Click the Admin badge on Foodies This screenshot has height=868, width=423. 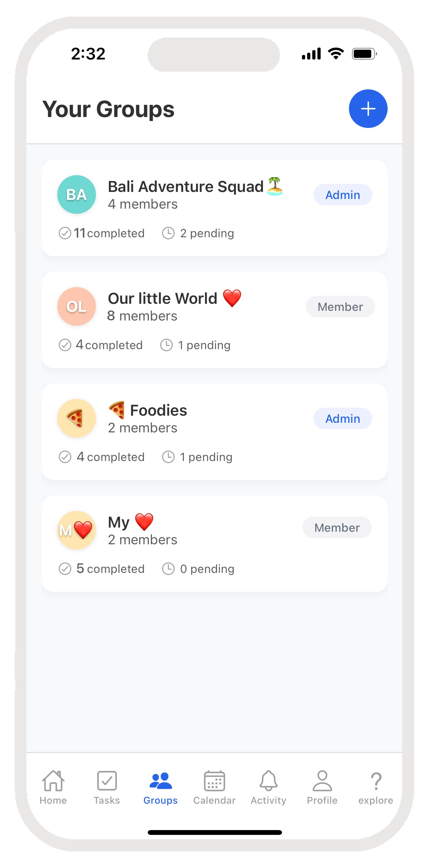pyautogui.click(x=343, y=419)
